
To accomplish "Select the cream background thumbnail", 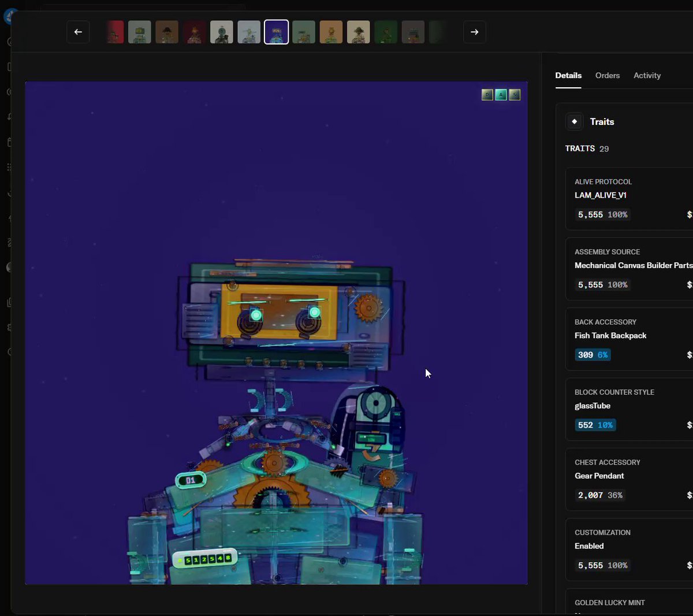I will (359, 32).
